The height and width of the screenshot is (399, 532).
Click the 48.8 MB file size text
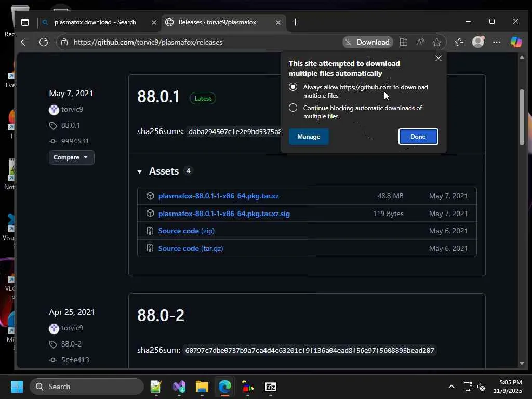pos(390,196)
